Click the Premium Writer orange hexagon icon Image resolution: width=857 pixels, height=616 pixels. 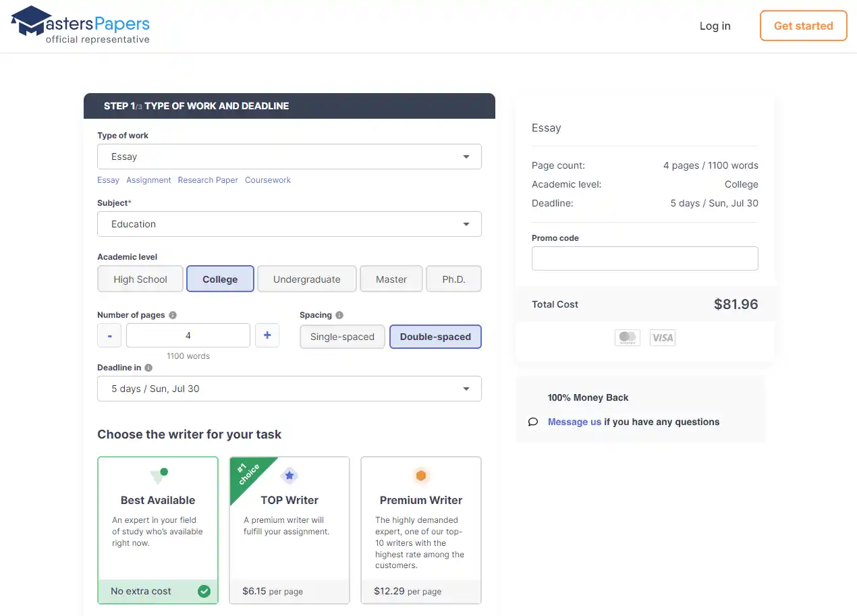(421, 476)
